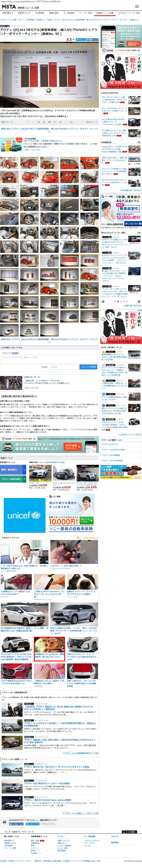The height and width of the screenshot is (868, 142).
Task: Open the ディーラー検索 tab
Action: tap(85, 13)
